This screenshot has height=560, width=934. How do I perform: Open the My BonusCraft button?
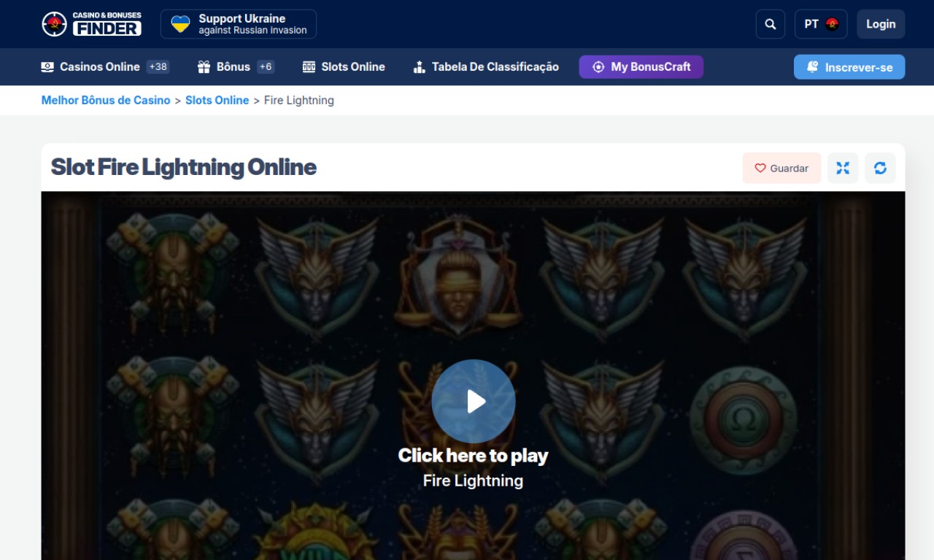(641, 67)
